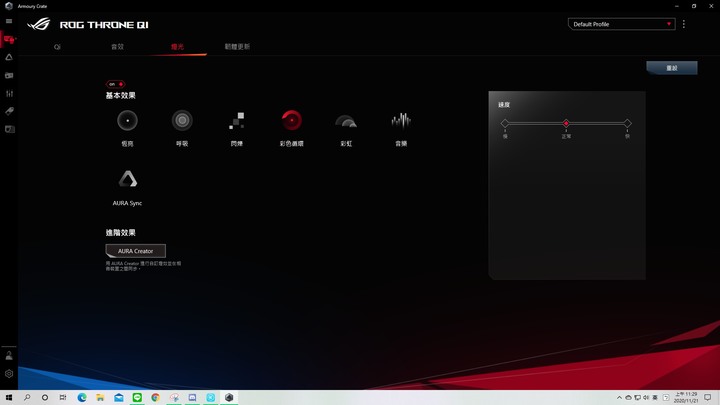This screenshot has height=405, width=720.
Task: Open Windows taskbar search
Action: tap(27, 397)
